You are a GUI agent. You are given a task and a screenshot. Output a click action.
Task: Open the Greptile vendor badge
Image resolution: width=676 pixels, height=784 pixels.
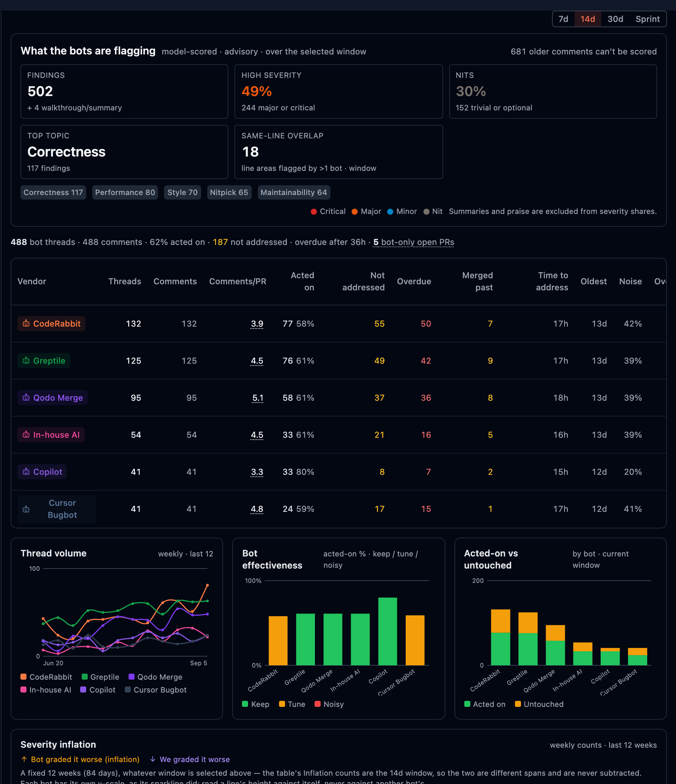click(43, 361)
